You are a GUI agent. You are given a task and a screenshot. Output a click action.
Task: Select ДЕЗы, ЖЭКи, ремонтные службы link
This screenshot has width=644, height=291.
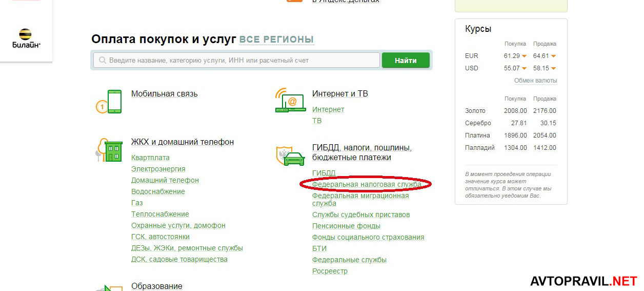coord(187,248)
